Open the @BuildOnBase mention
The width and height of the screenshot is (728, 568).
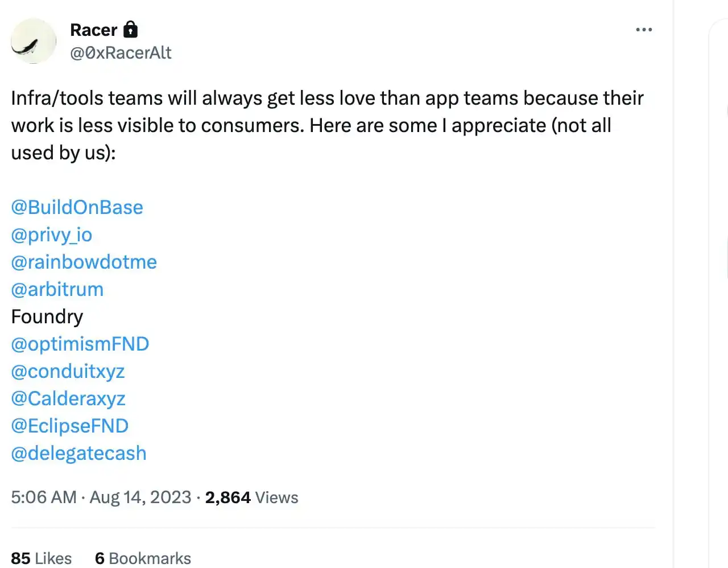click(77, 207)
